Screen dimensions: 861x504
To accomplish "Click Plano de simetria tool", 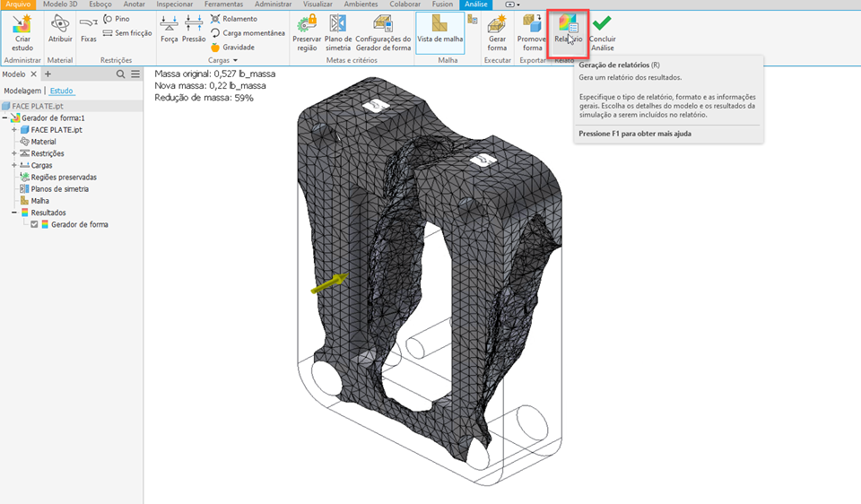I will click(338, 33).
